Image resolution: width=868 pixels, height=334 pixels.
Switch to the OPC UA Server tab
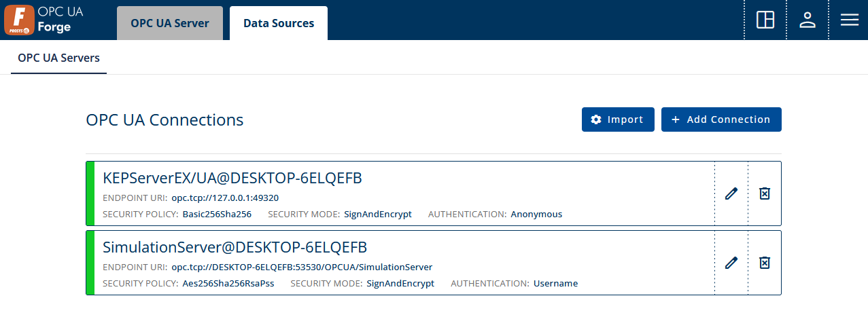click(170, 23)
